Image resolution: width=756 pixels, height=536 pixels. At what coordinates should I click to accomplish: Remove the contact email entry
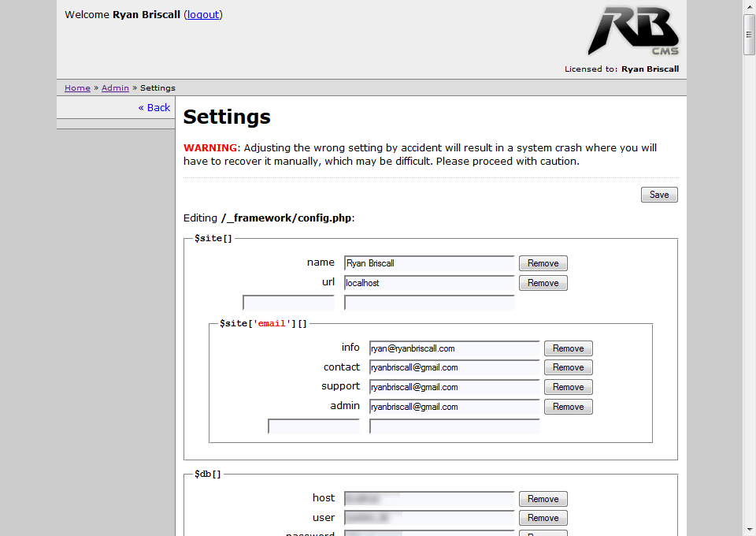(568, 367)
